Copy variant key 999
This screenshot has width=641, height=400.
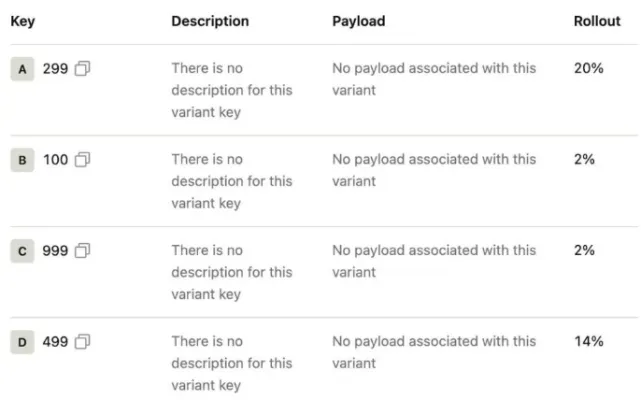(83, 251)
